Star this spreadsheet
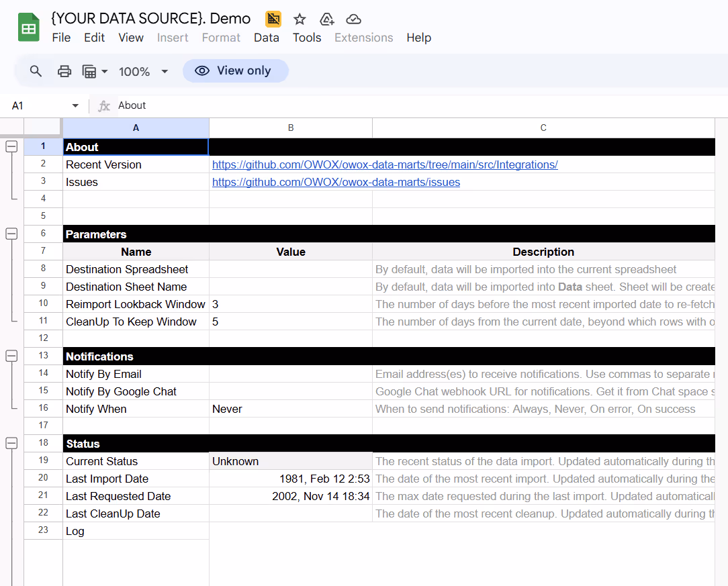This screenshot has width=728, height=586. 300,19
